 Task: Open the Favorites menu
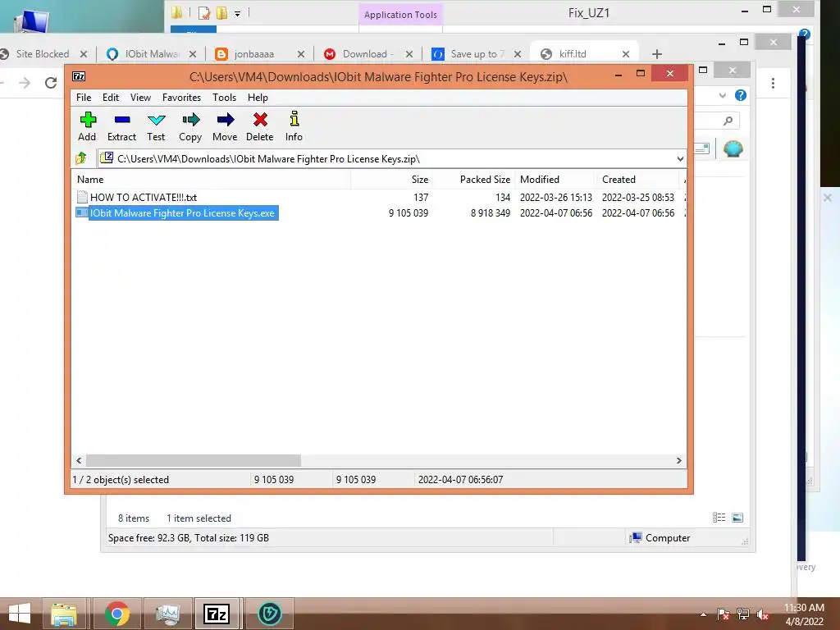181,98
